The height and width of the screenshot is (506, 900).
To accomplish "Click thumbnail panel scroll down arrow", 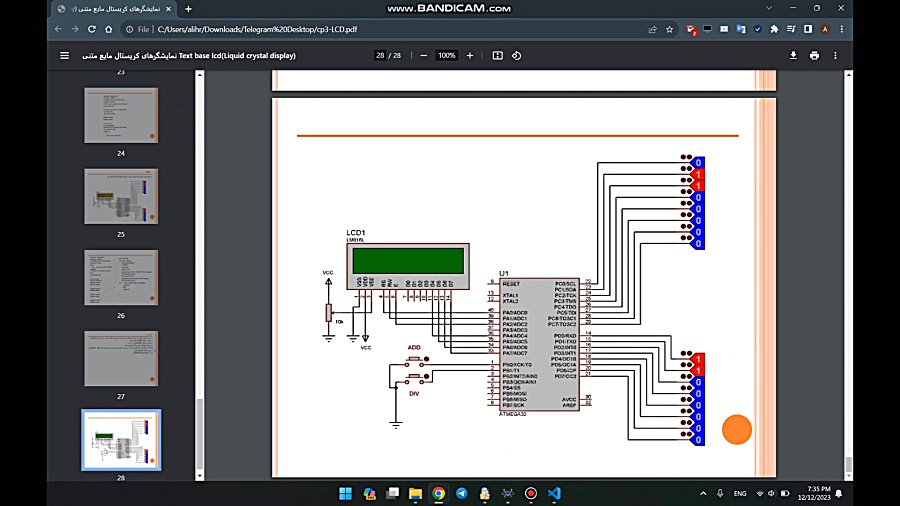I will pyautogui.click(x=200, y=476).
